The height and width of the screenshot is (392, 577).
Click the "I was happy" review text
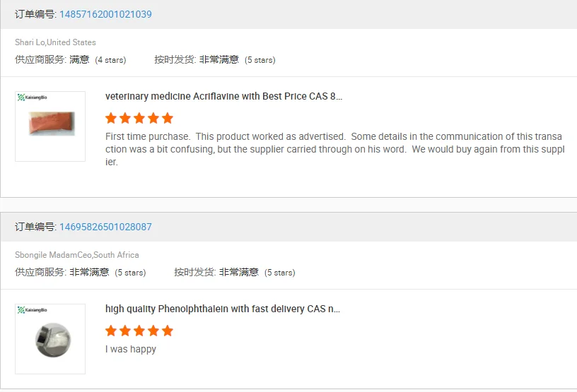[x=131, y=349]
